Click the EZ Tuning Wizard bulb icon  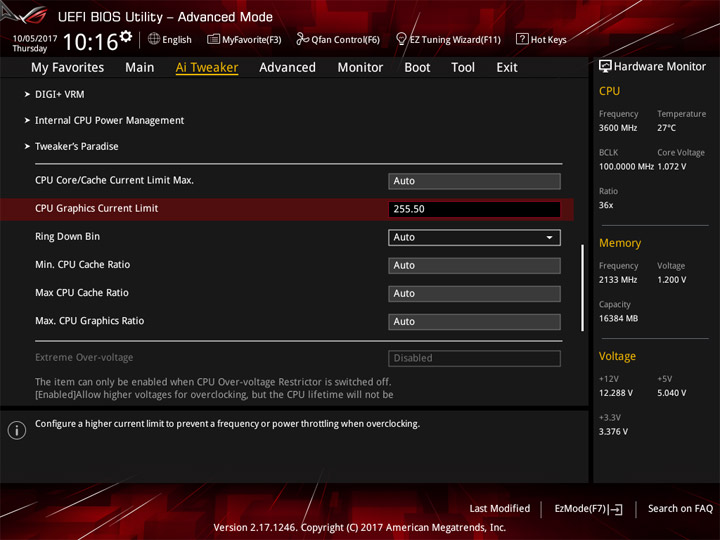401,39
